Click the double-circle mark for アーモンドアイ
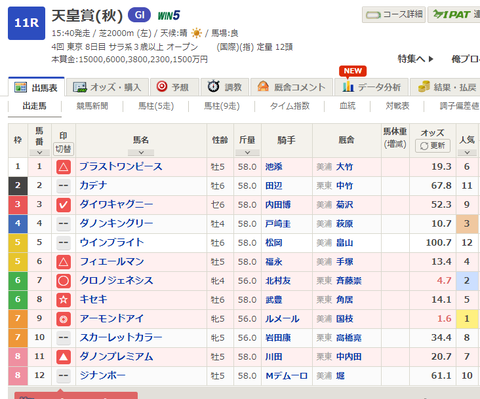This screenshot has width=480, height=399. [63, 319]
